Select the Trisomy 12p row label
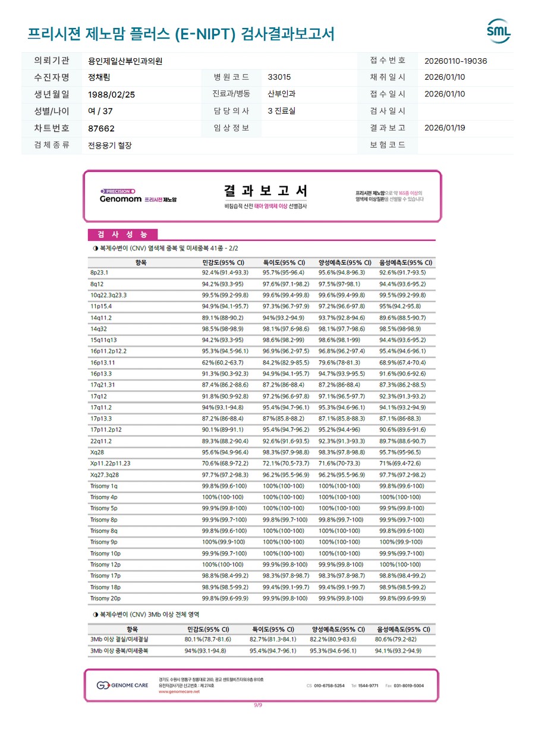The image size is (535, 756). [x=105, y=564]
